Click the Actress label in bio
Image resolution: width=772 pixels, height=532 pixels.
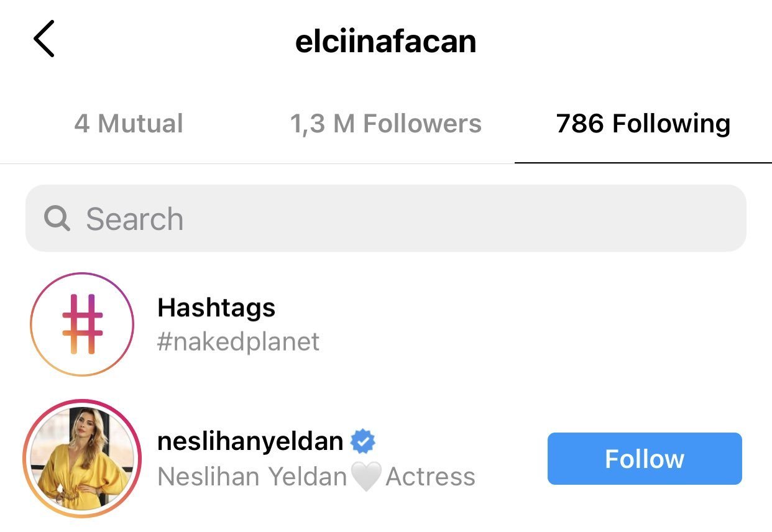(x=430, y=477)
